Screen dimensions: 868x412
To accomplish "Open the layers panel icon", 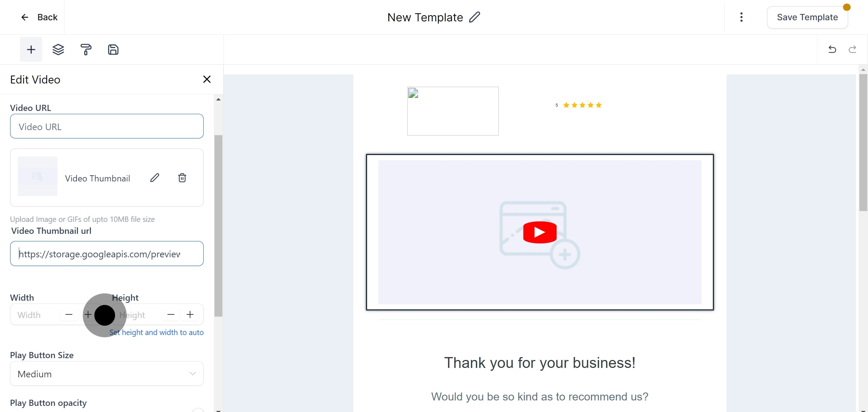I will (x=58, y=50).
